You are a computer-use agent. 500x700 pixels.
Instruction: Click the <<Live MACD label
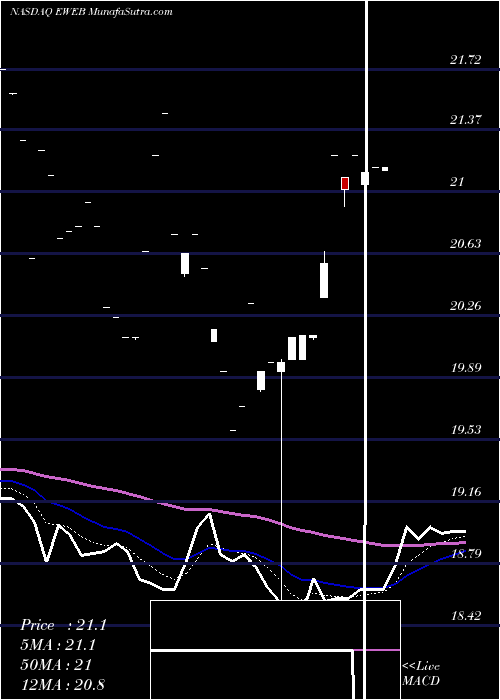421,674
